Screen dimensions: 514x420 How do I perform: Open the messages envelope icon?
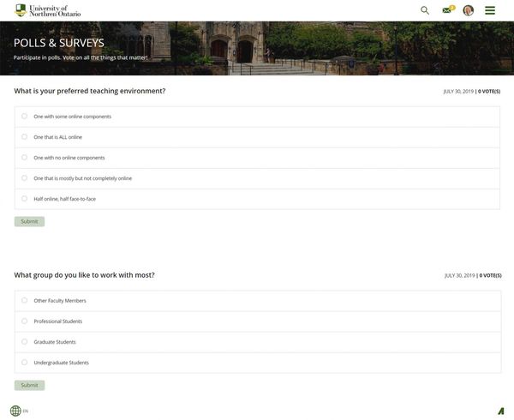pos(448,9)
